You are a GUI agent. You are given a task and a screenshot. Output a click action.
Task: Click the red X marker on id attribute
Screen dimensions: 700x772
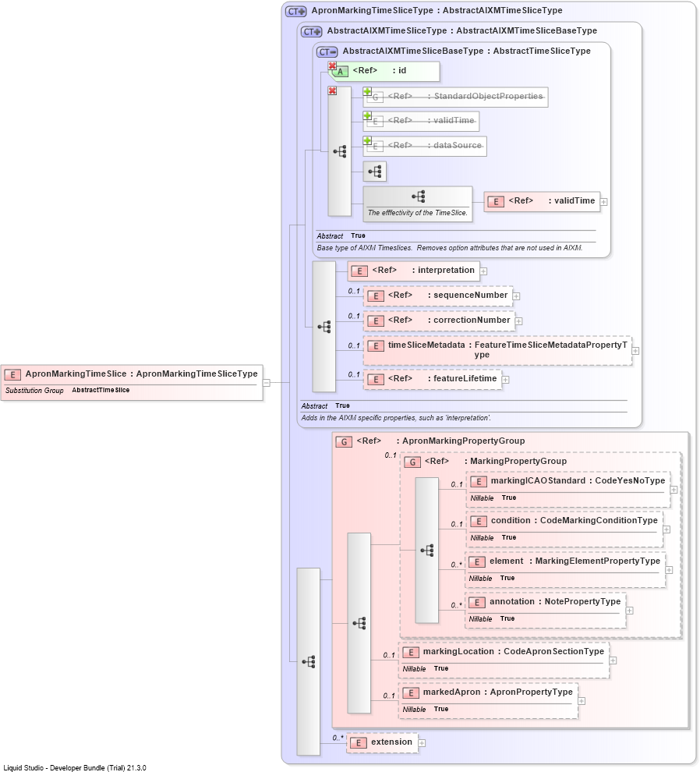[x=332, y=66]
